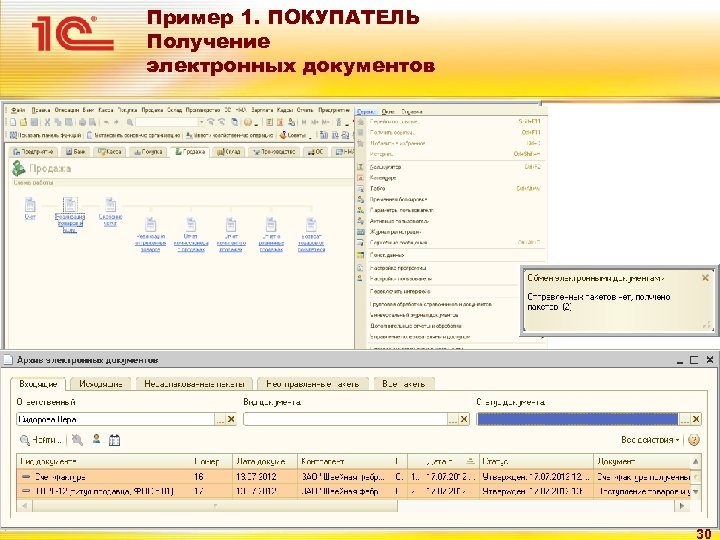
Task: Clear the Статус документа field with its X
Action: click(696, 419)
